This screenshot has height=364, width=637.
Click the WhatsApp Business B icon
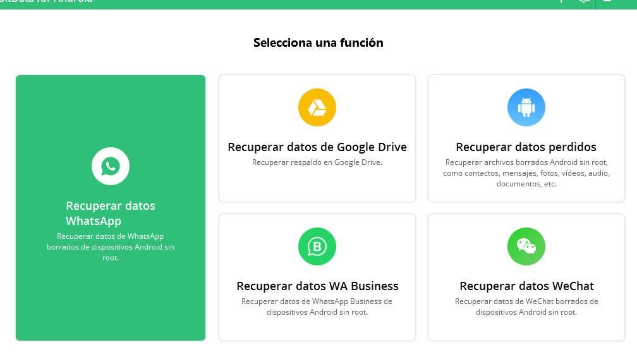tap(317, 246)
